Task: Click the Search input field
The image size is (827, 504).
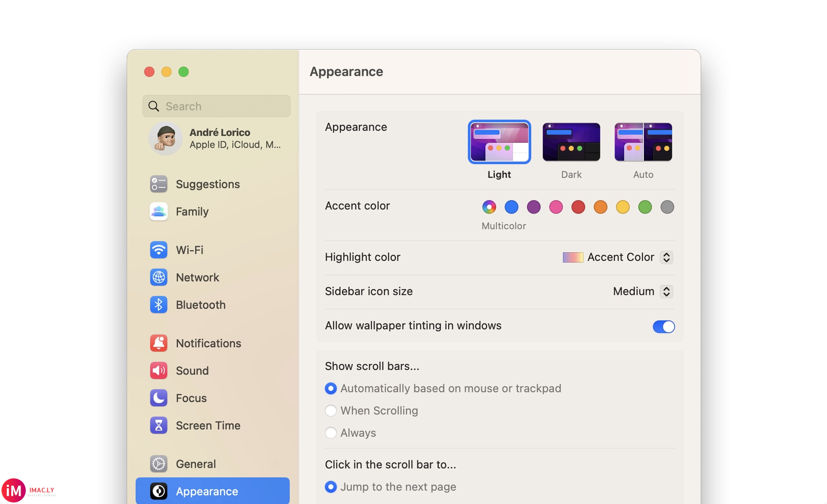Action: (216, 106)
